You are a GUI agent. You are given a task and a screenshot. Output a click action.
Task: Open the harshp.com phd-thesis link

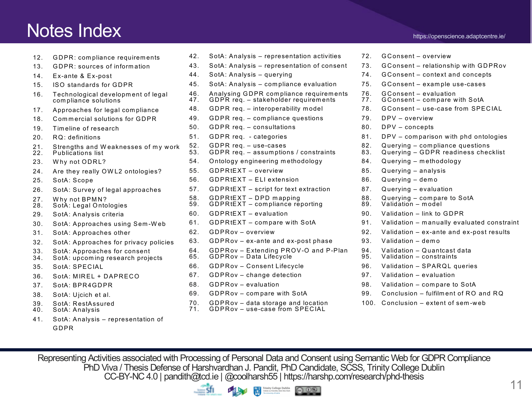354,376
